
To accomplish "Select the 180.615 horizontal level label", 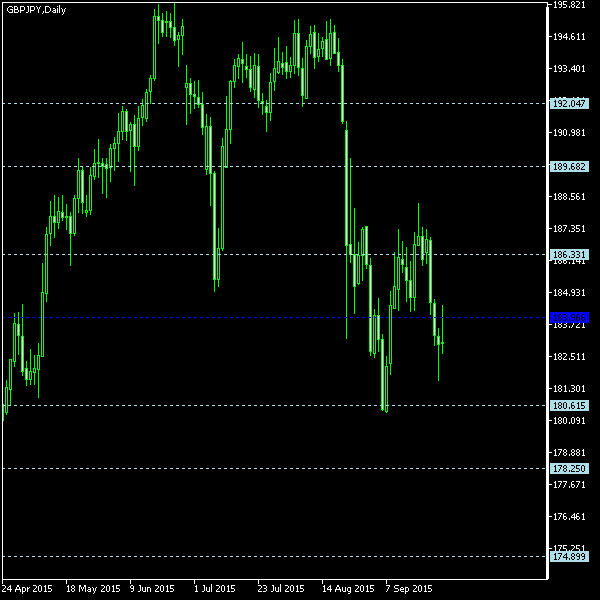I will coord(569,406).
